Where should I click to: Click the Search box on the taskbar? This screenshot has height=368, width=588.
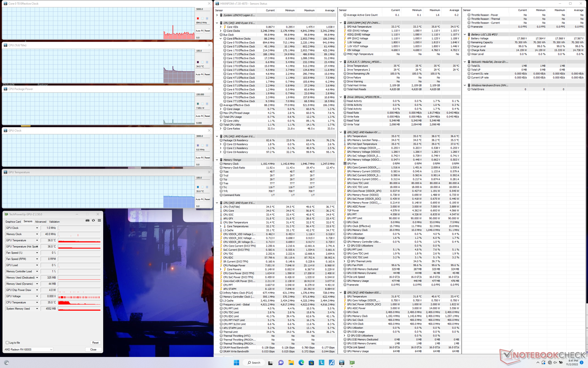pos(254,362)
